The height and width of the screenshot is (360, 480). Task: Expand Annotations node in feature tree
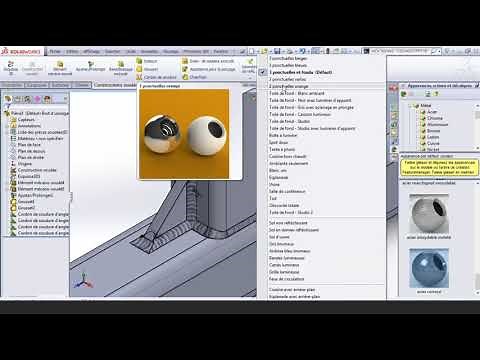[6, 126]
